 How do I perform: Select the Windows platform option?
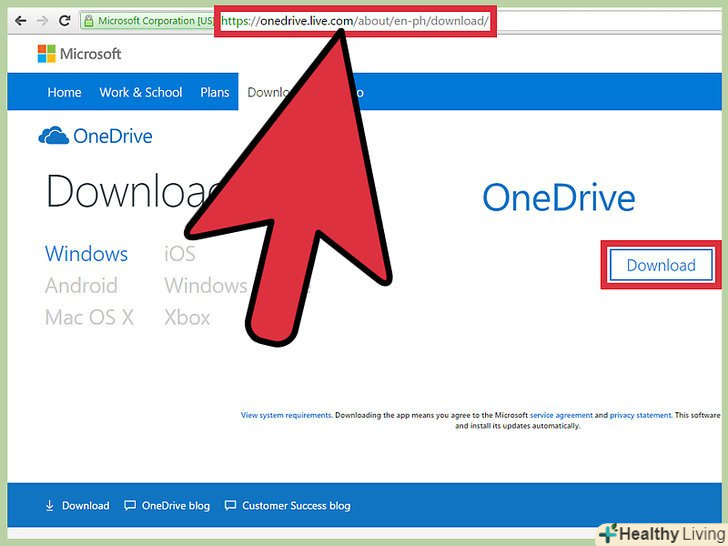tap(86, 254)
